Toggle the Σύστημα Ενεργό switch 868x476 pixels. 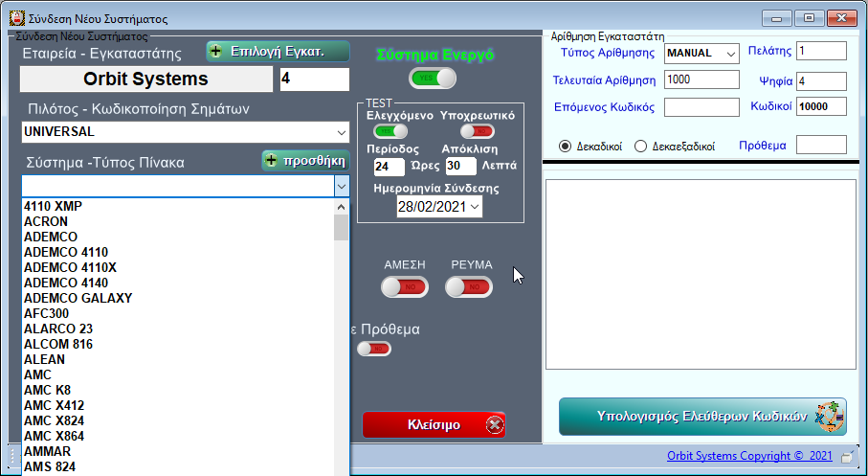click(426, 78)
